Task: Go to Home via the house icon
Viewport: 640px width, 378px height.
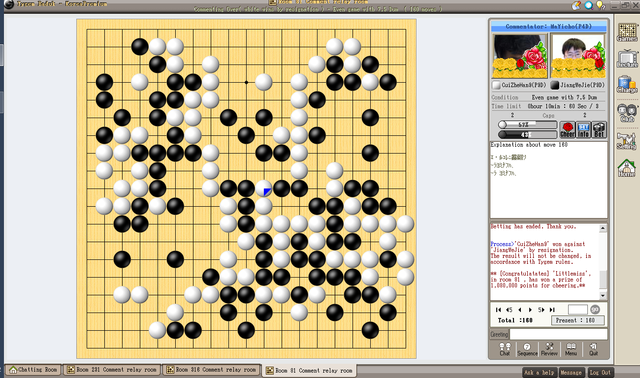Action: (627, 168)
